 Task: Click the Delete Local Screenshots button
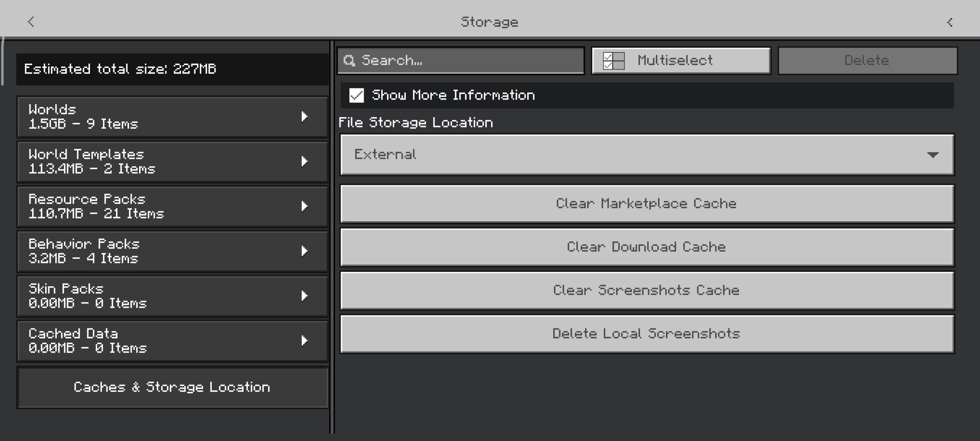647,333
